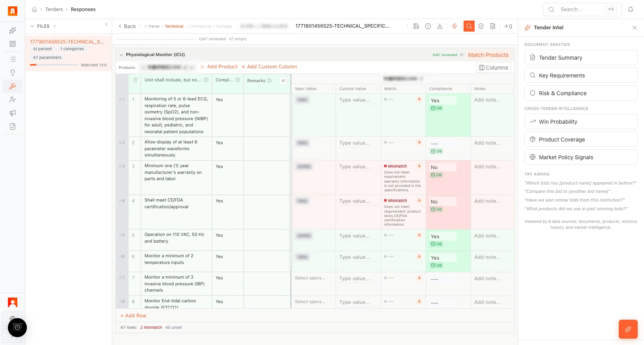This screenshot has width=644, height=345.
Task: Open the orange user profile avatar
Action: (x=13, y=303)
